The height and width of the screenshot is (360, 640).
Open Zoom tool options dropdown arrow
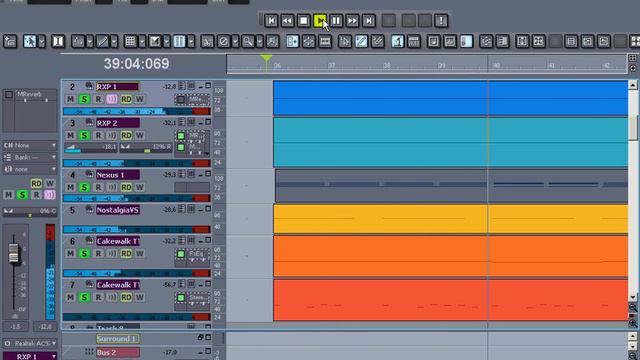point(260,41)
